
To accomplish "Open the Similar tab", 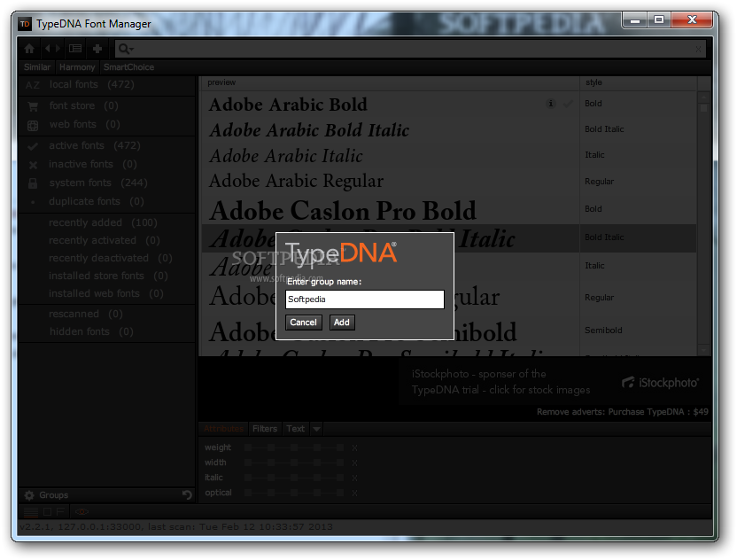I will pos(37,67).
